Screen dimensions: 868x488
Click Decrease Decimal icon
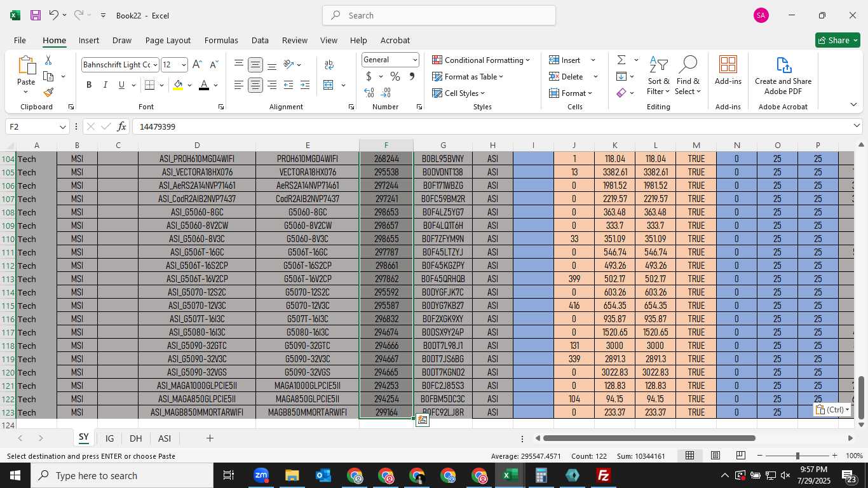click(x=386, y=93)
